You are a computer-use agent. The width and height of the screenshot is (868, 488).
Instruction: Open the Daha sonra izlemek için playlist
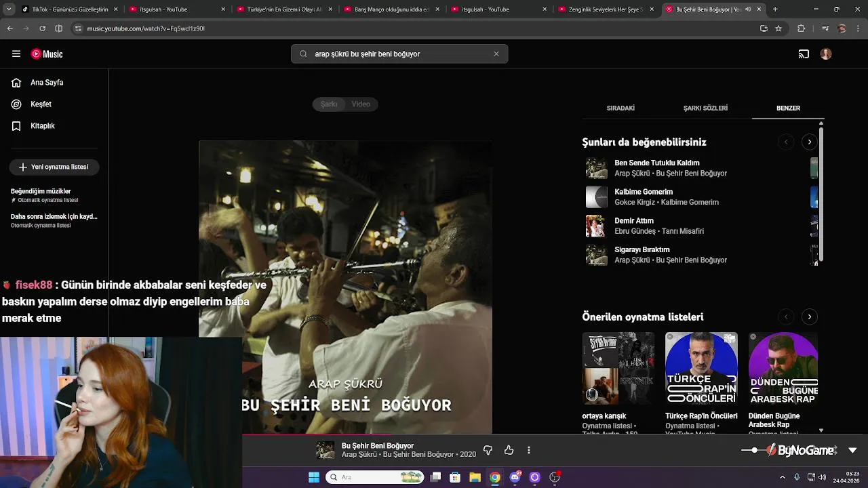click(54, 220)
